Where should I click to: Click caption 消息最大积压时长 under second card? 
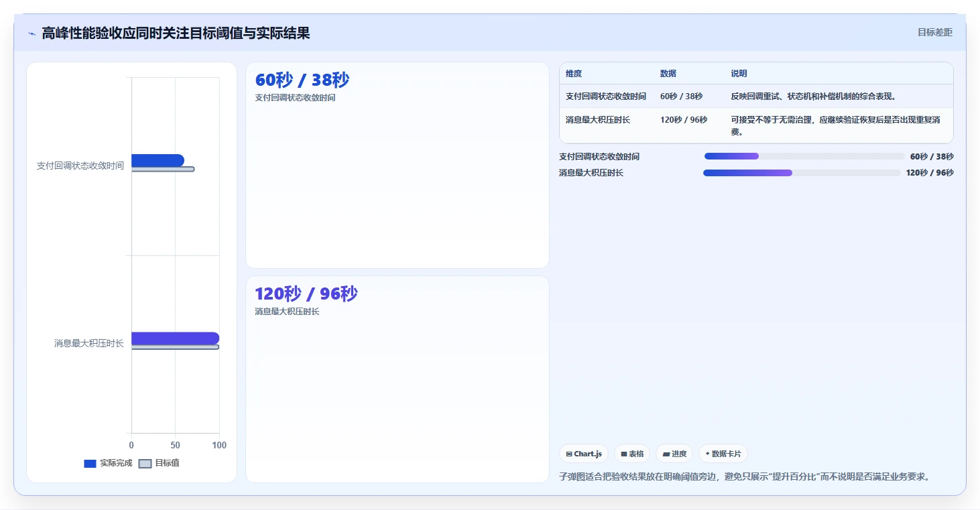pyautogui.click(x=288, y=312)
